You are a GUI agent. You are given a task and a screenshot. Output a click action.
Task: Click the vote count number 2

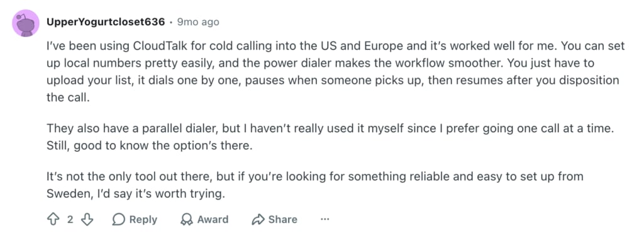click(70, 220)
